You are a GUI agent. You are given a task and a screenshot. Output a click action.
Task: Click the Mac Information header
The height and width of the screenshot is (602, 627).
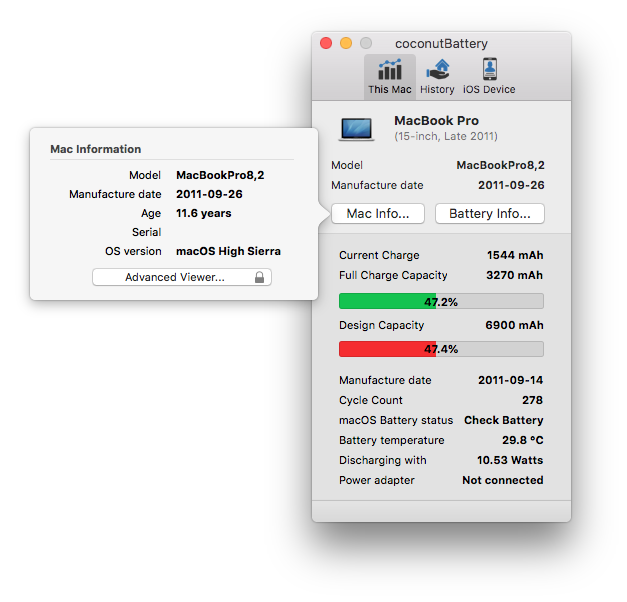tap(96, 149)
